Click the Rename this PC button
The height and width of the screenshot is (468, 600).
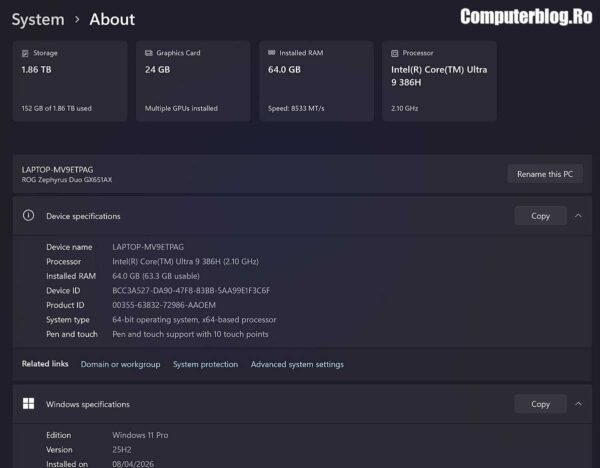[x=545, y=174]
